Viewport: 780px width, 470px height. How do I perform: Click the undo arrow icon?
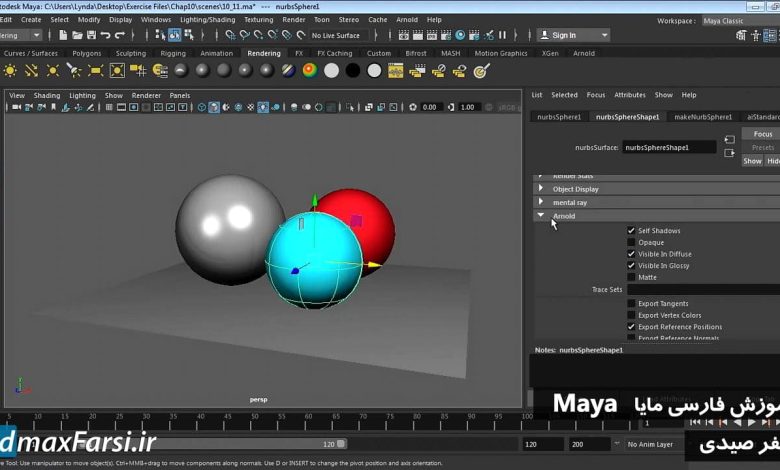click(x=105, y=35)
